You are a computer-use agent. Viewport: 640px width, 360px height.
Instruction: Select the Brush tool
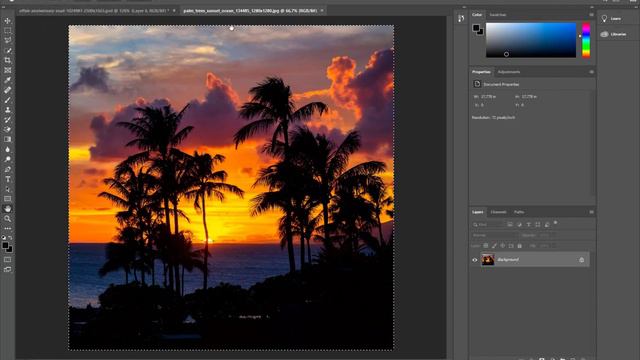pos(8,100)
